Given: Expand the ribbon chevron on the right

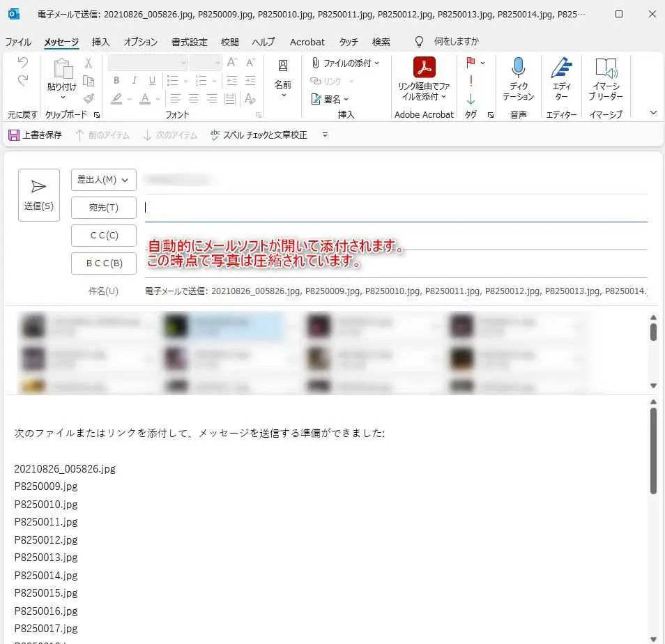Looking at the screenshot, I should pyautogui.click(x=652, y=112).
